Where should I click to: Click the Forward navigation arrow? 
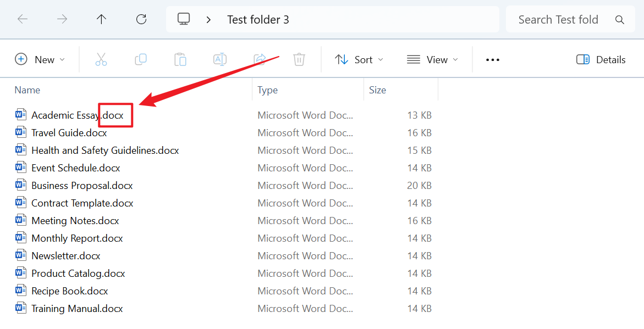62,19
